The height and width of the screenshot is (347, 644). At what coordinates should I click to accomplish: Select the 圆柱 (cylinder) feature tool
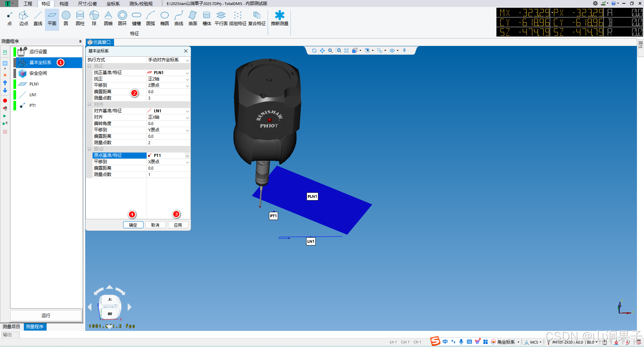[x=80, y=19]
